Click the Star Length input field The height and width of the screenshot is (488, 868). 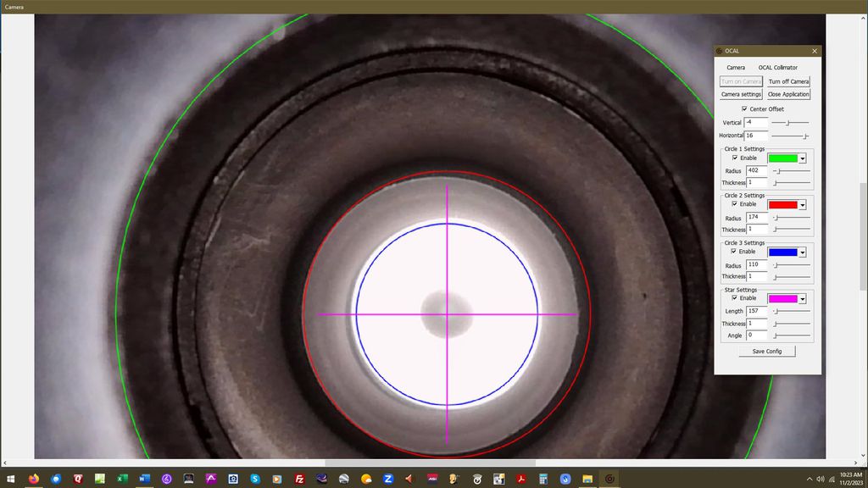click(x=757, y=312)
